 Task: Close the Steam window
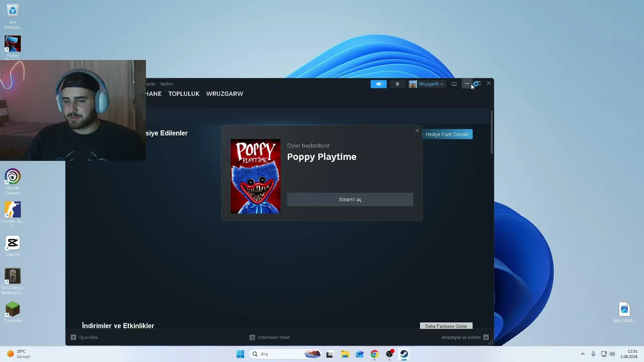[x=489, y=83]
